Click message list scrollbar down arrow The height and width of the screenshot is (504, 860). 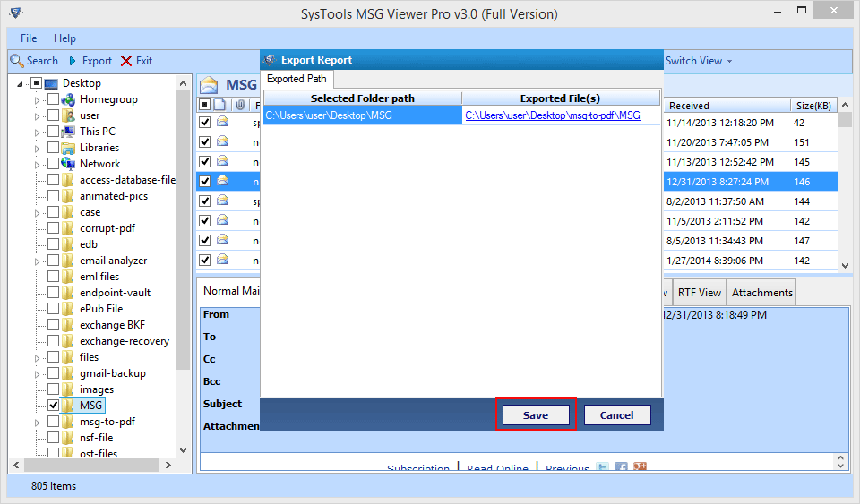(x=845, y=265)
